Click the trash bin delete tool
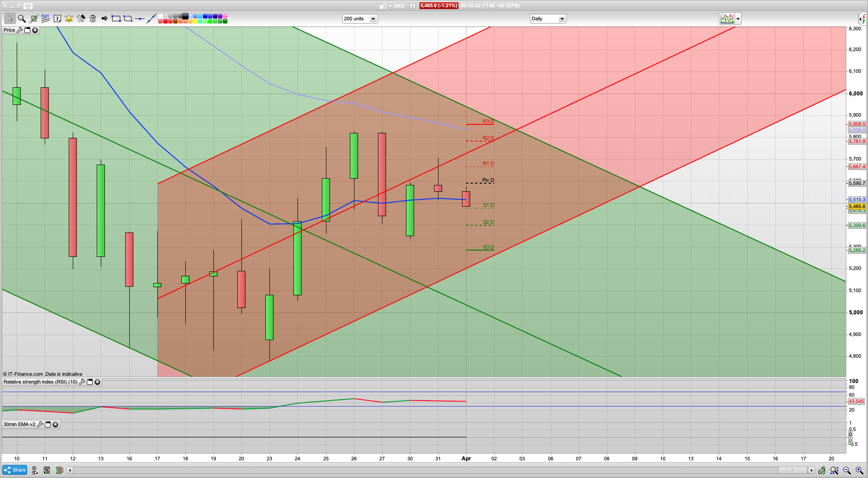868x478 pixels. tap(93, 19)
